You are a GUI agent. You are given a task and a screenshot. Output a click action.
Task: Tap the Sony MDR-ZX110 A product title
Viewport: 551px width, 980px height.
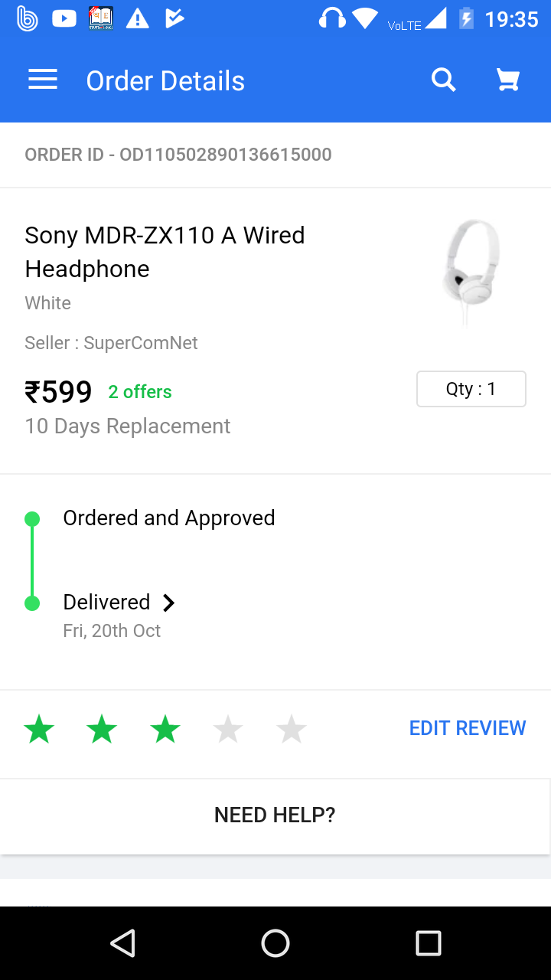click(165, 252)
